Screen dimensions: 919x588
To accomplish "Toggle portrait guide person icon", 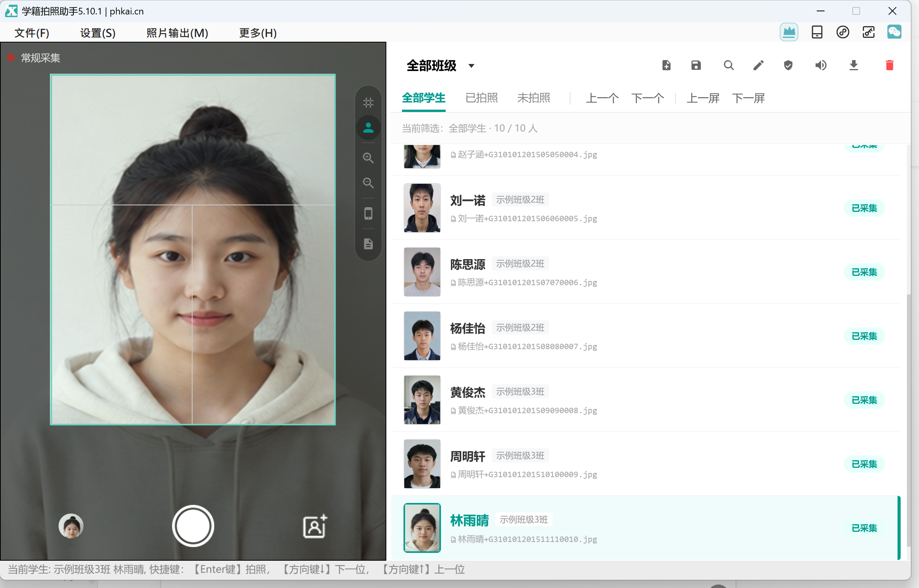I will click(x=368, y=128).
